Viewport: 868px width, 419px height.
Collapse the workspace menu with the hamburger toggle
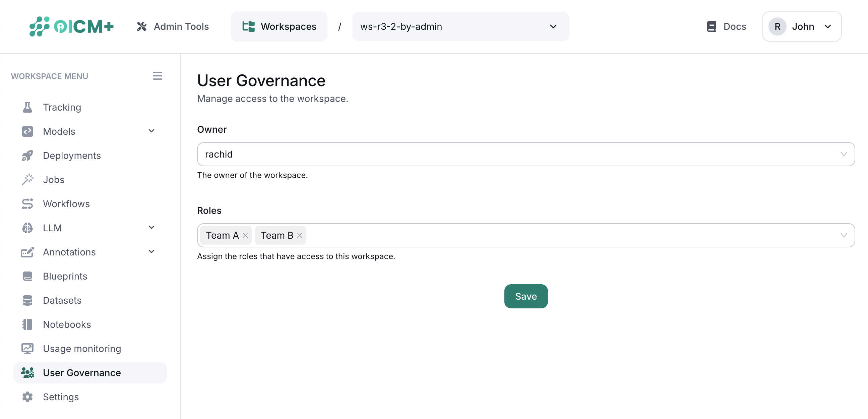click(x=158, y=76)
